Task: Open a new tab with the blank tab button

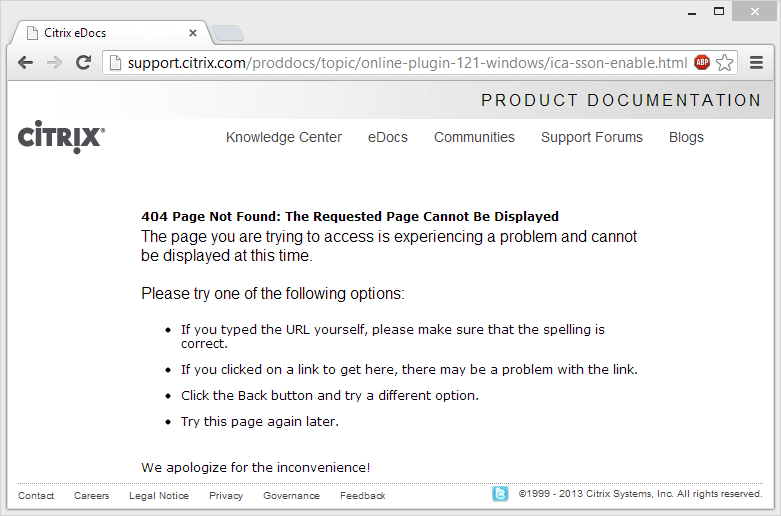Action: point(228,33)
